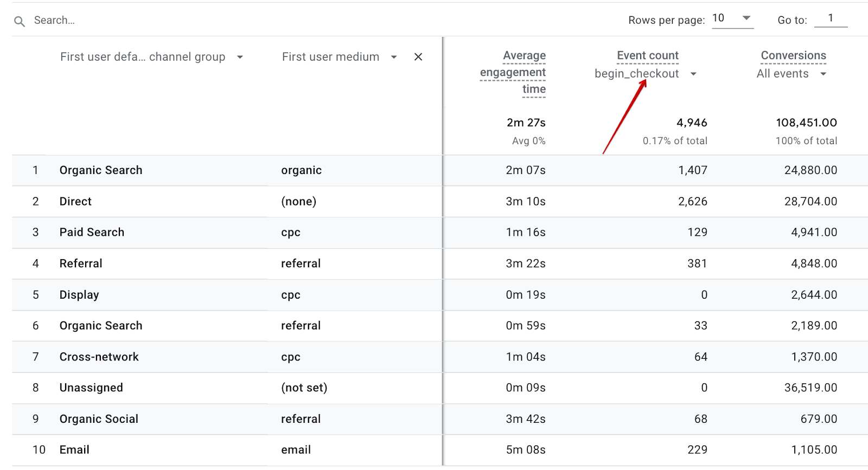Click the Paid Search row label
The width and height of the screenshot is (868, 470).
pos(92,233)
